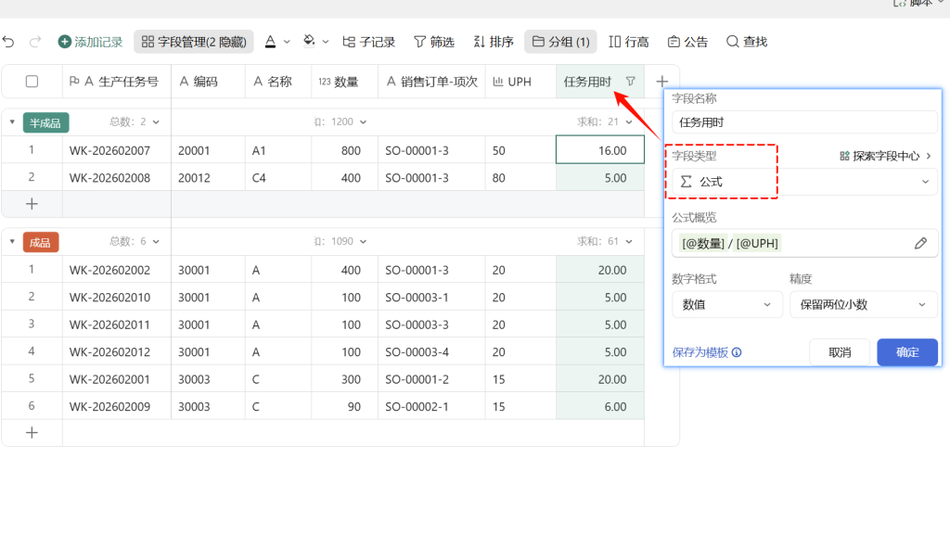Image resolution: width=950 pixels, height=560 pixels.
Task: Undo the last action
Action: click(x=8, y=42)
